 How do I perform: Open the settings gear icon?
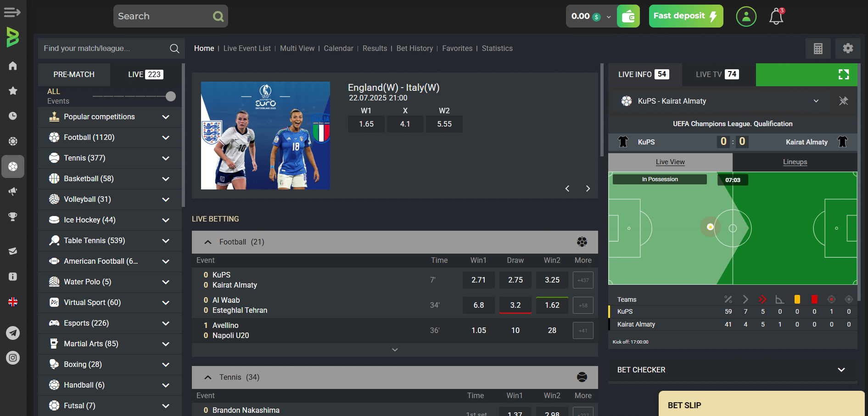click(x=848, y=48)
